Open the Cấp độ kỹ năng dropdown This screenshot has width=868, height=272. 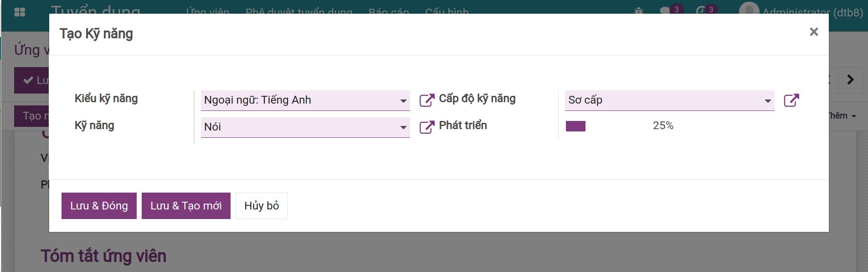point(767,101)
